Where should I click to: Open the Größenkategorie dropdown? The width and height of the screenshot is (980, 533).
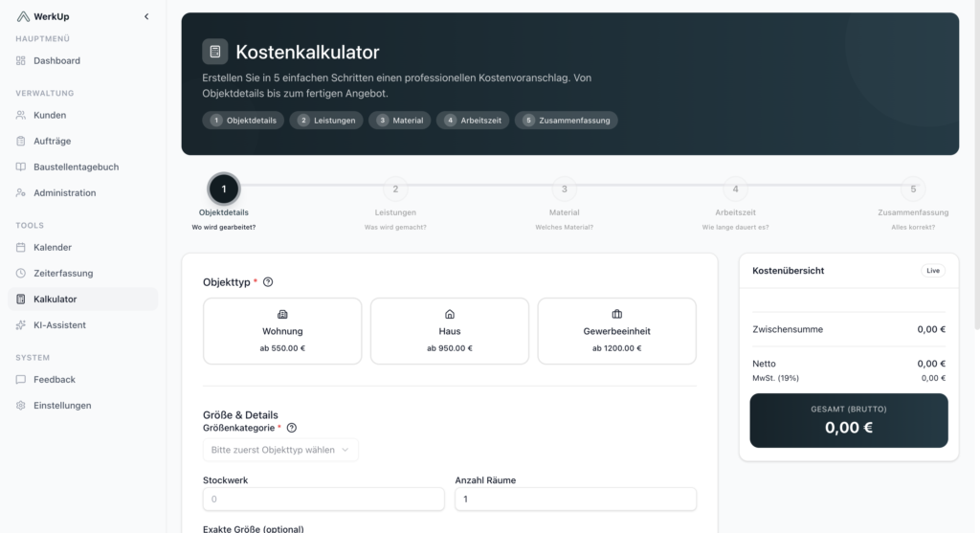pos(280,450)
